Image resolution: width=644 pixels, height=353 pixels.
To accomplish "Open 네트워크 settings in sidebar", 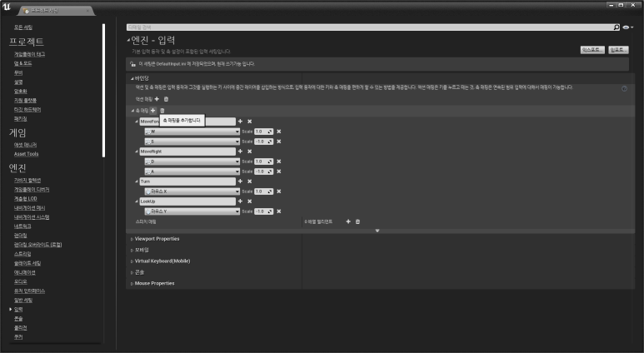I will (22, 226).
